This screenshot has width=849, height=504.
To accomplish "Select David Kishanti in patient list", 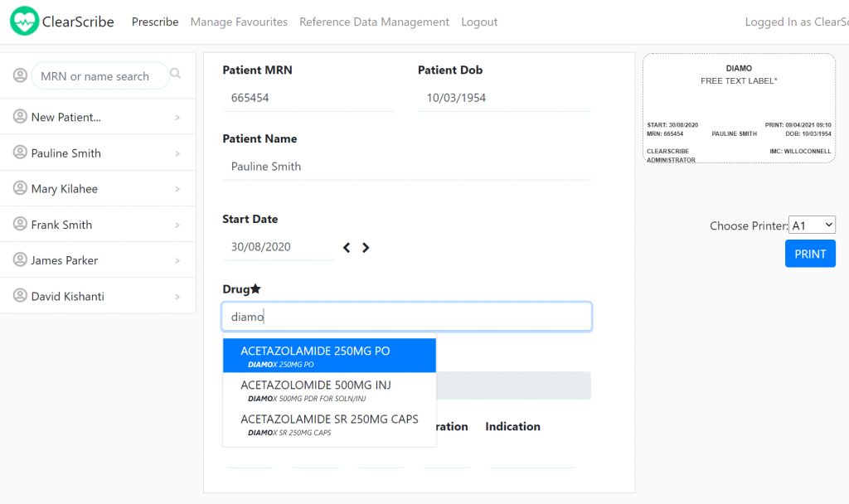I will tap(98, 296).
